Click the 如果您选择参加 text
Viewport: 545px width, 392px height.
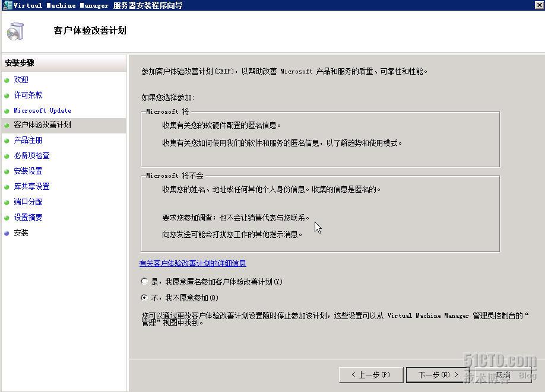[167, 98]
